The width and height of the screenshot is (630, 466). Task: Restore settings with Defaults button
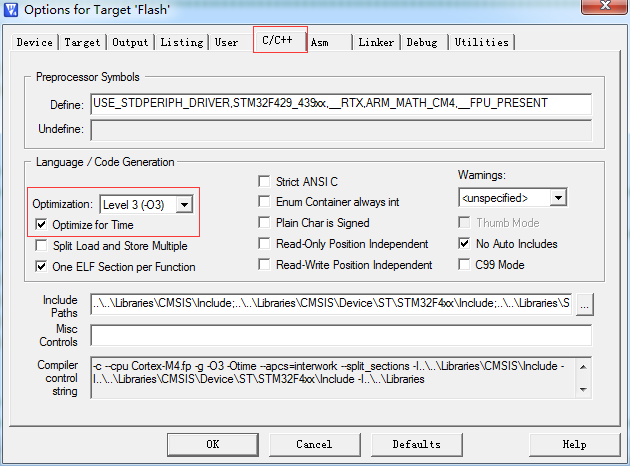point(417,444)
